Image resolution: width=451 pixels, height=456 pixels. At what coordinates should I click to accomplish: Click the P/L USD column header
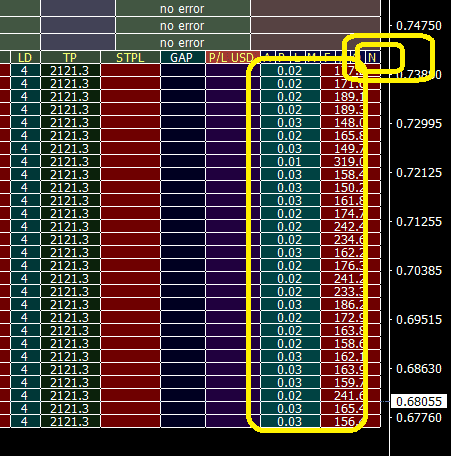point(233,57)
